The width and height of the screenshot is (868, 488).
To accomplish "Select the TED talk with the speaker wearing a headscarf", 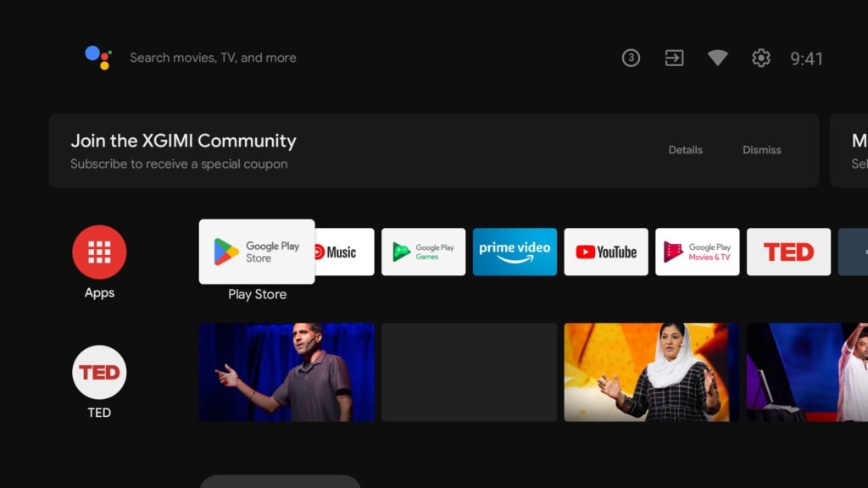I will click(x=651, y=372).
